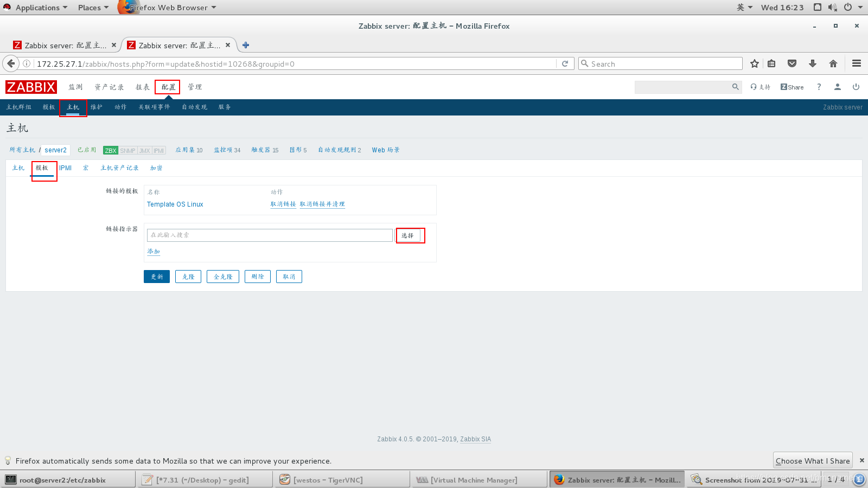This screenshot has width=868, height=488.
Task: Open the 配置 top menu
Action: coord(168,87)
